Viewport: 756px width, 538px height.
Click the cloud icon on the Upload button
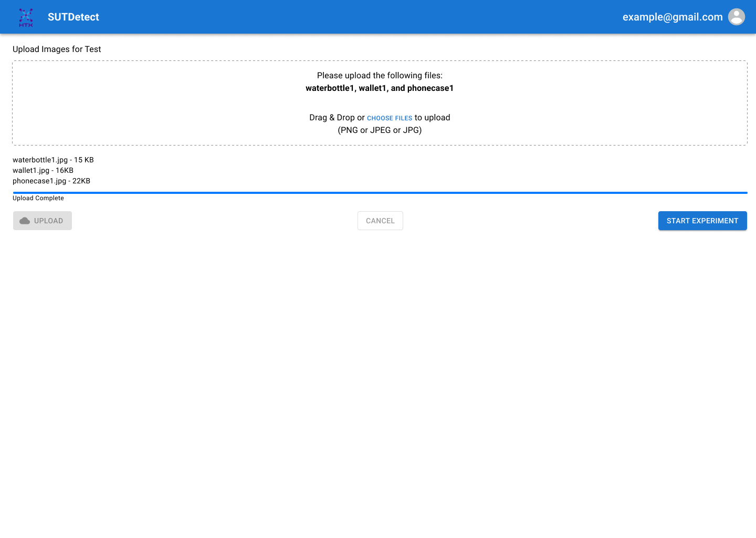pos(25,221)
